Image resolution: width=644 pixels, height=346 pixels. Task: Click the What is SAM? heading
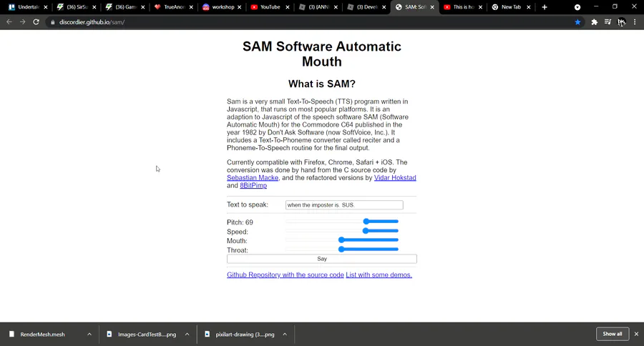point(322,84)
